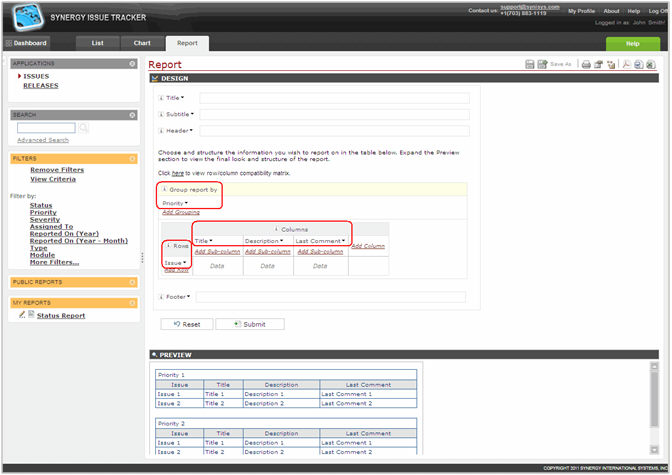Click the Add Grouping link

point(181,212)
